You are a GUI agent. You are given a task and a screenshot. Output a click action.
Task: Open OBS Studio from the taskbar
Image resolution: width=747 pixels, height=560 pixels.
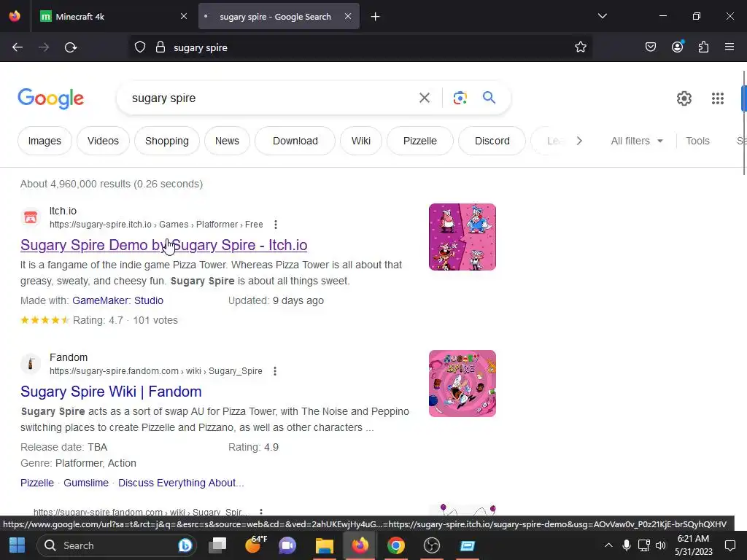432,545
